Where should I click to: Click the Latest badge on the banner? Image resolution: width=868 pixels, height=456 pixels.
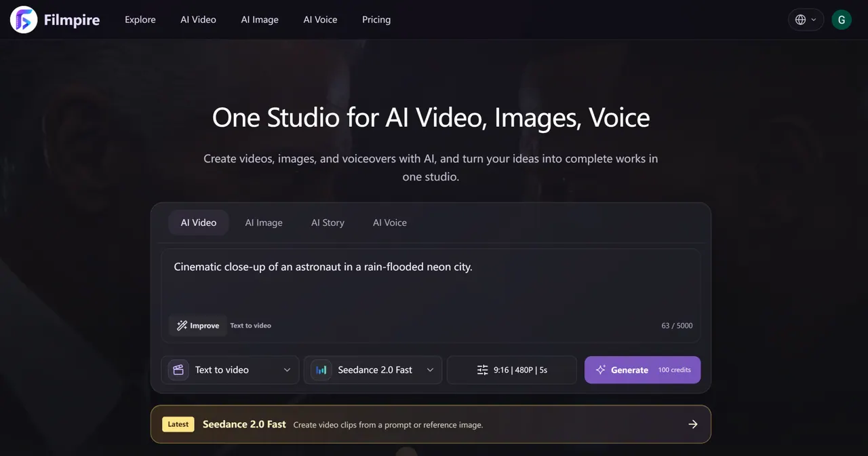click(178, 424)
